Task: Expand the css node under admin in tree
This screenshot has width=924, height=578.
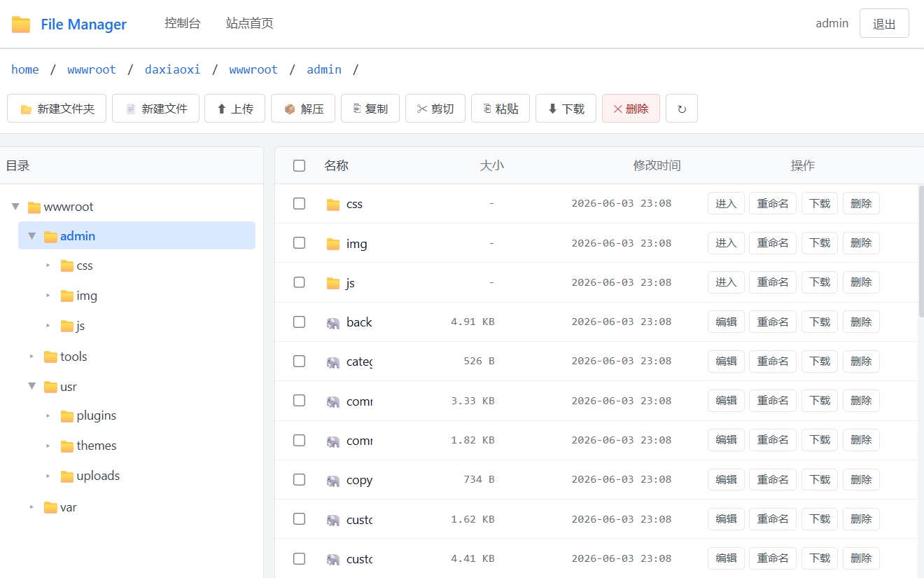Action: 48,266
